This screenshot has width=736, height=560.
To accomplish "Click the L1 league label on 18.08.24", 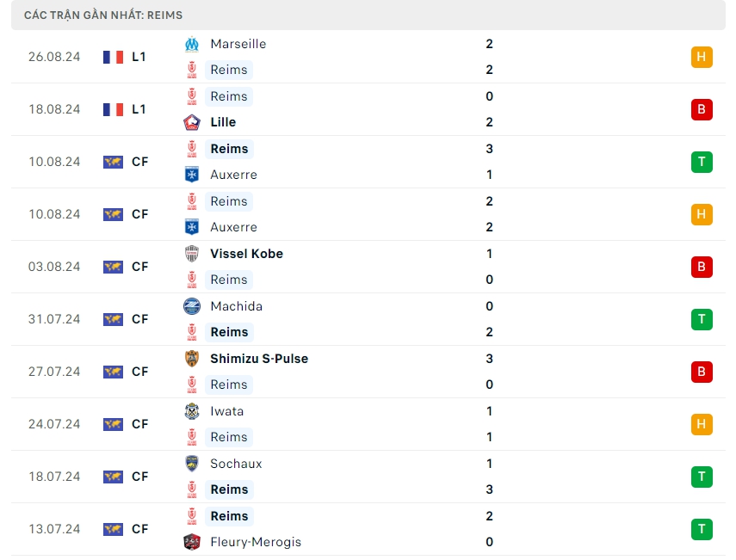I will click(139, 109).
